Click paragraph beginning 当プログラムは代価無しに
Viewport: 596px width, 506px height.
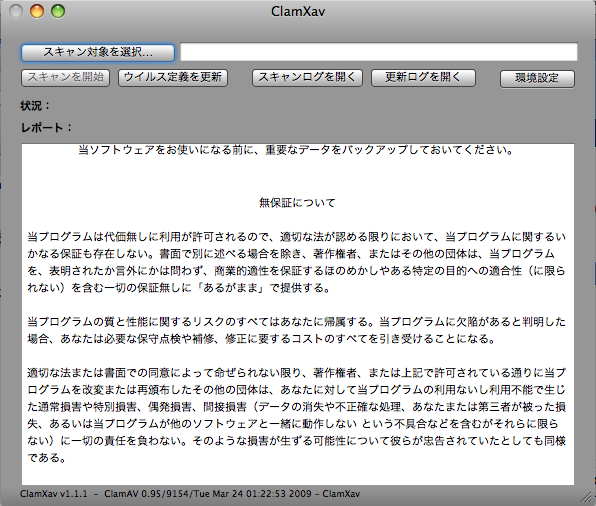296,262
